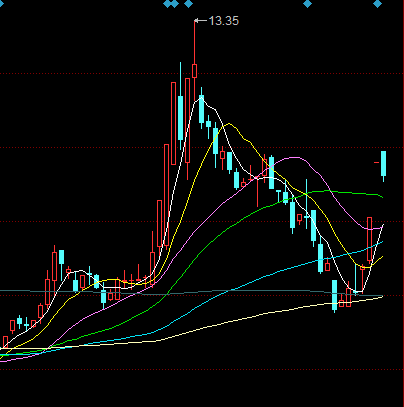Open the diamond marker second from the right
Screen dimensions: 404x407
307,4
